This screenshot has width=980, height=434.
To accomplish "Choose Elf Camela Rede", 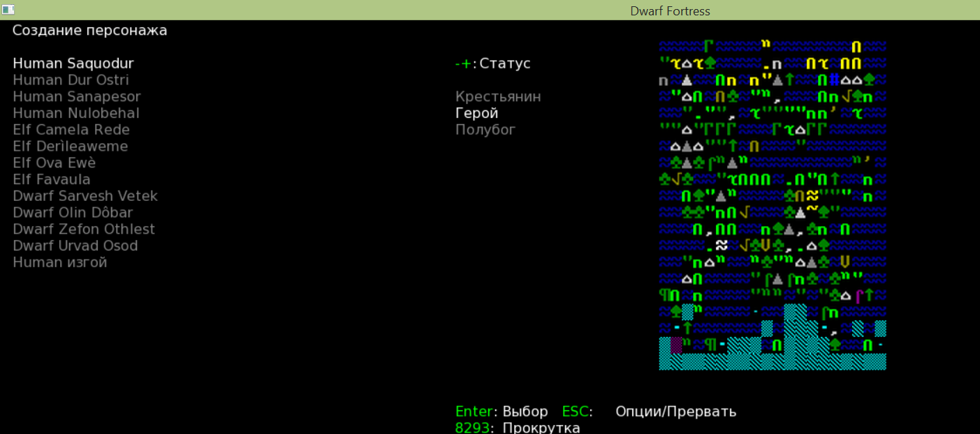I will tap(71, 130).
